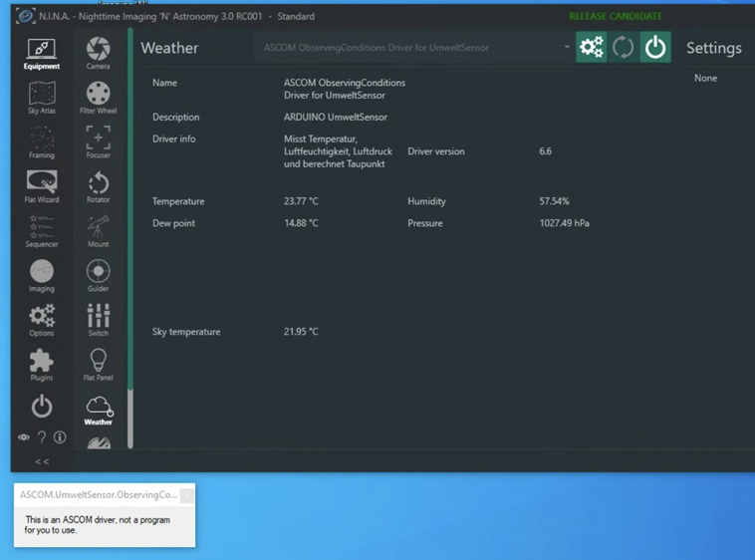Open the Mount equipment icon
Viewport: 755px width, 560px height.
click(98, 230)
